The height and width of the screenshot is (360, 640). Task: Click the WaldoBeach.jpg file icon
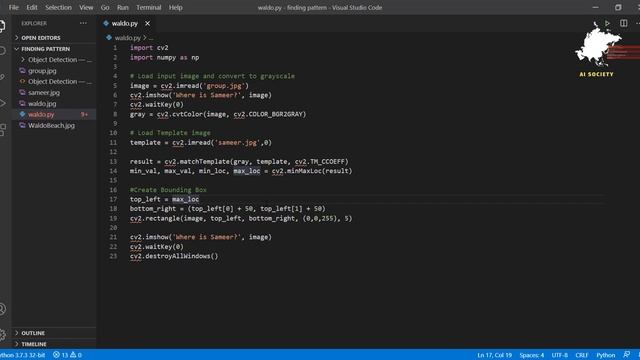[x=22, y=125]
